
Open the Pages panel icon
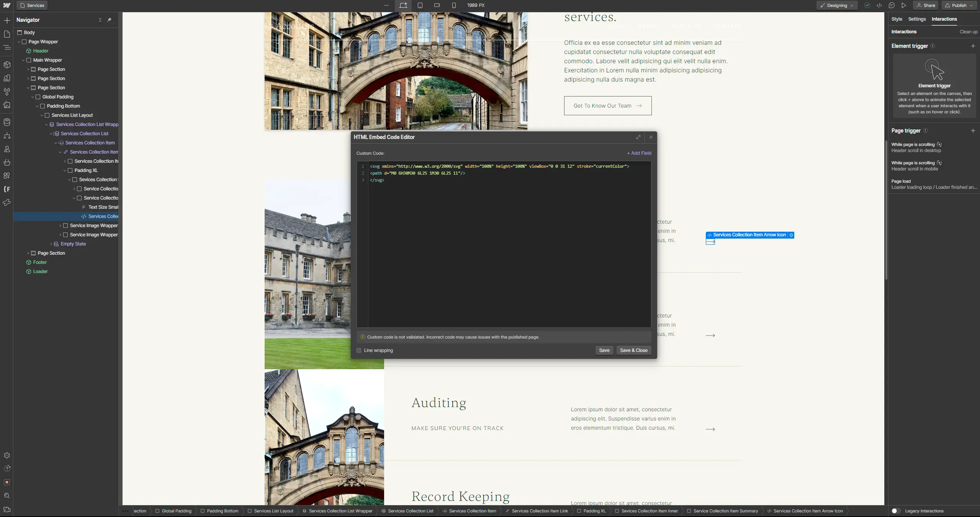pyautogui.click(x=7, y=34)
